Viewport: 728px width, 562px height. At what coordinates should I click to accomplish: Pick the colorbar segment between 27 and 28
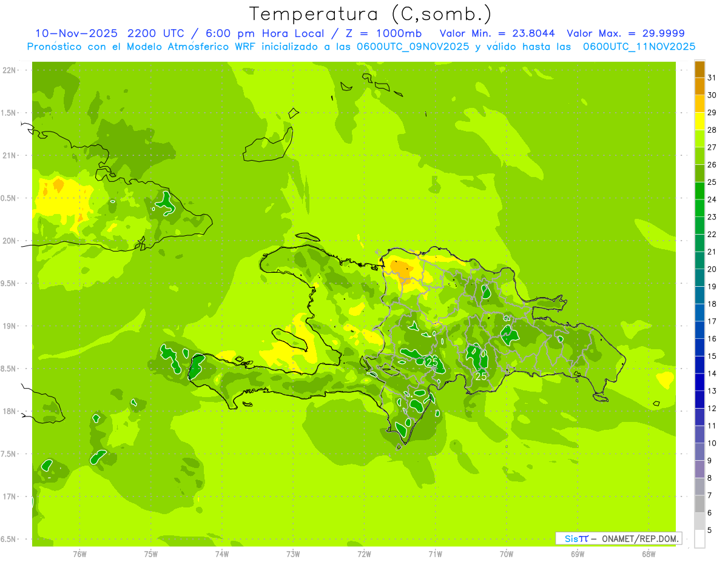tap(699, 138)
